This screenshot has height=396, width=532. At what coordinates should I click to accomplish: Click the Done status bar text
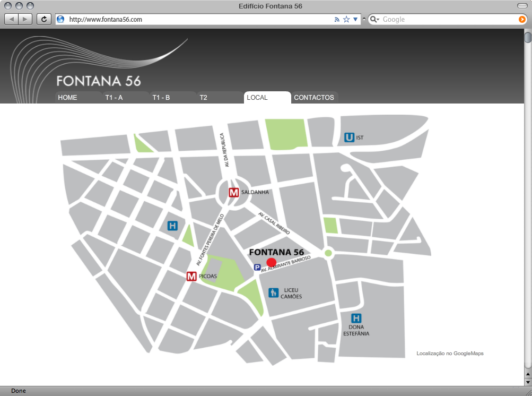tap(19, 391)
